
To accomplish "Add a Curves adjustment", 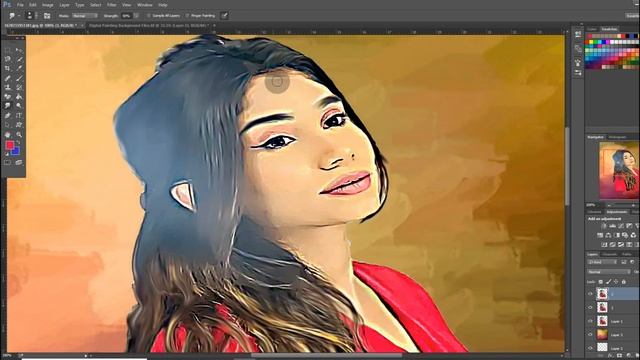I will [621, 226].
